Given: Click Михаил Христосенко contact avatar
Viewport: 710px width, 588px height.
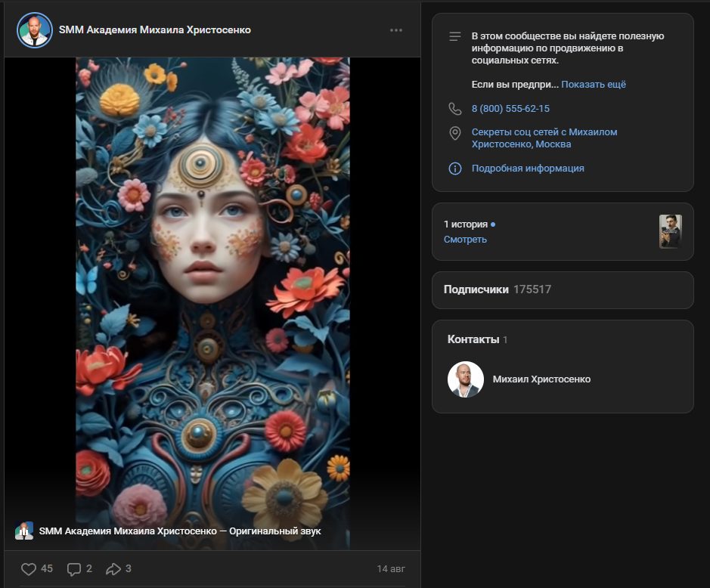Looking at the screenshot, I should [x=466, y=379].
